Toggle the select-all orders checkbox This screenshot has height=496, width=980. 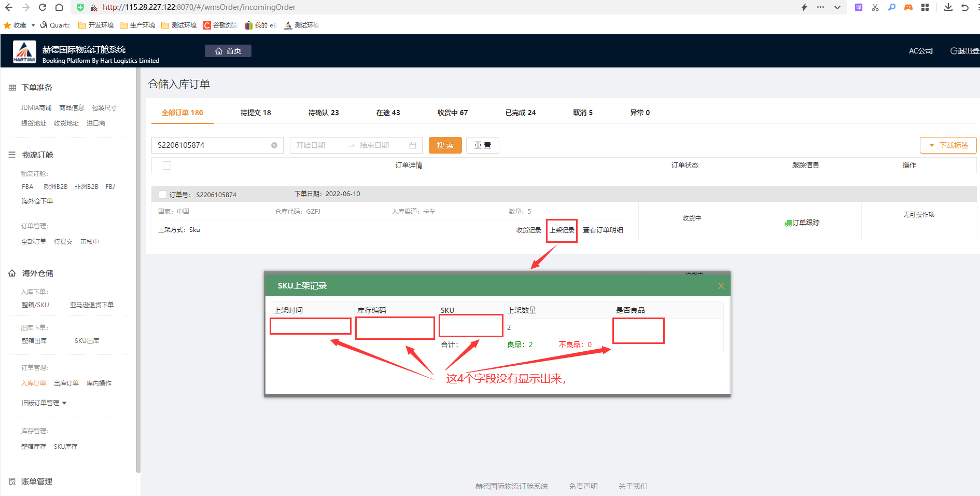[167, 166]
